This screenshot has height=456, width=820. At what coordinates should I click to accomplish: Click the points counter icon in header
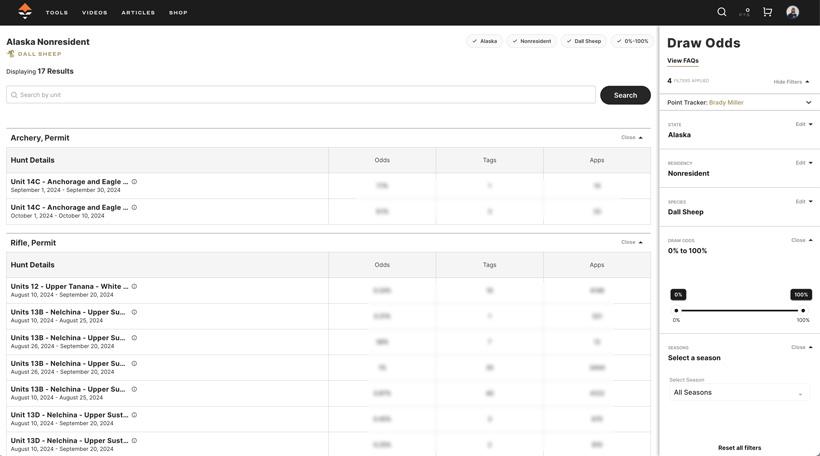point(745,12)
